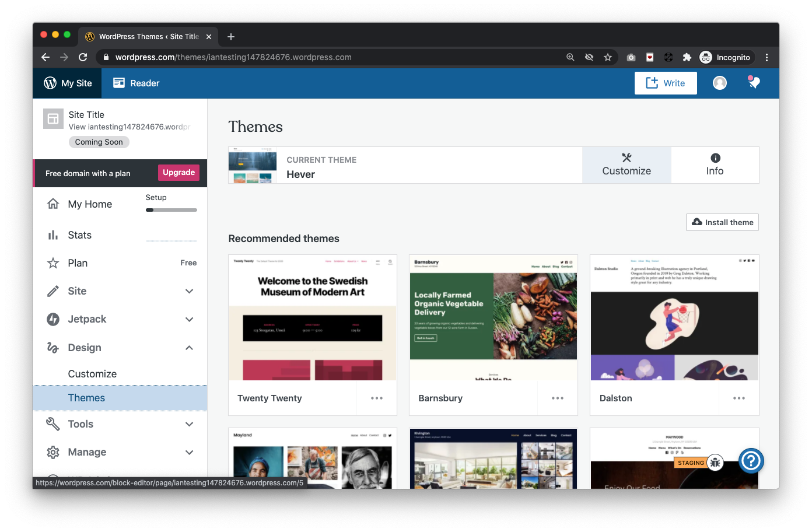Open the browser extensions puzzle icon
This screenshot has height=532, width=812.
pyautogui.click(x=687, y=57)
